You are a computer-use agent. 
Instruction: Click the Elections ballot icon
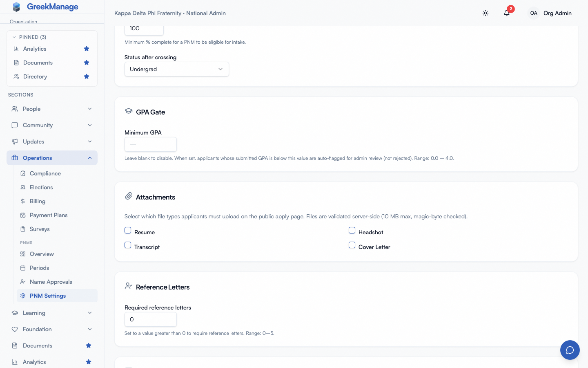(23, 187)
